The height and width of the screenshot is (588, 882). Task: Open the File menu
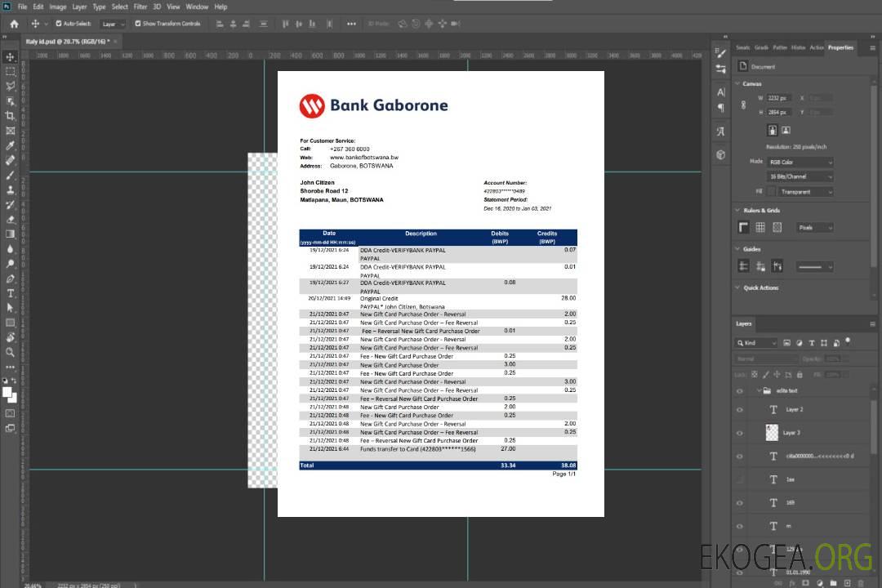tap(22, 7)
